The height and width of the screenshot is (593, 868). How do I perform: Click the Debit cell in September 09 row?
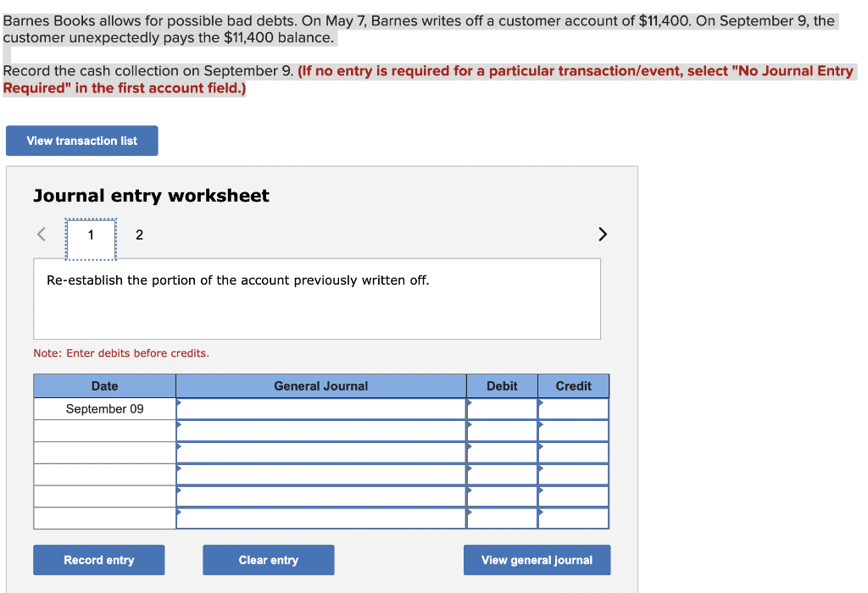[x=502, y=409]
